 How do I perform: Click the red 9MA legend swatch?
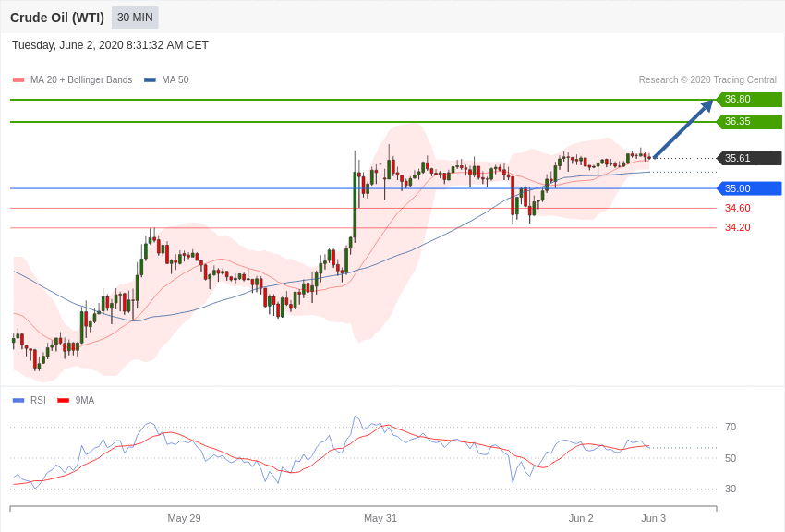pyautogui.click(x=63, y=400)
